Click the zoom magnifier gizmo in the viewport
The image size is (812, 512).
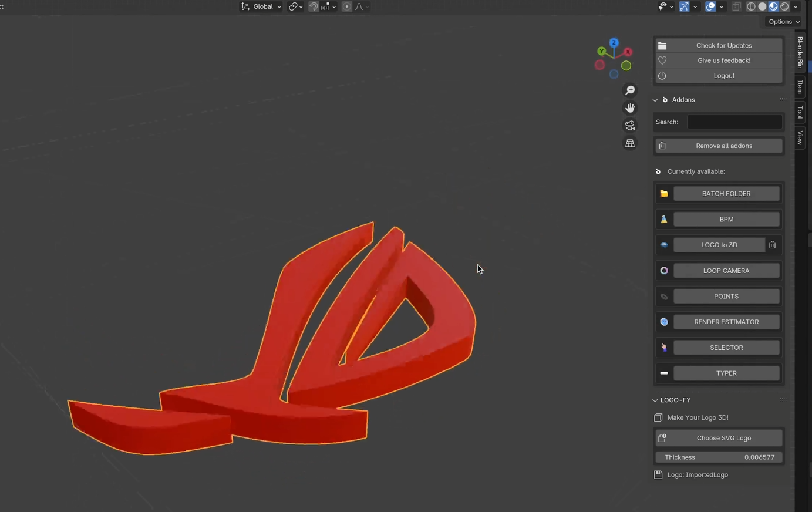[x=629, y=90]
